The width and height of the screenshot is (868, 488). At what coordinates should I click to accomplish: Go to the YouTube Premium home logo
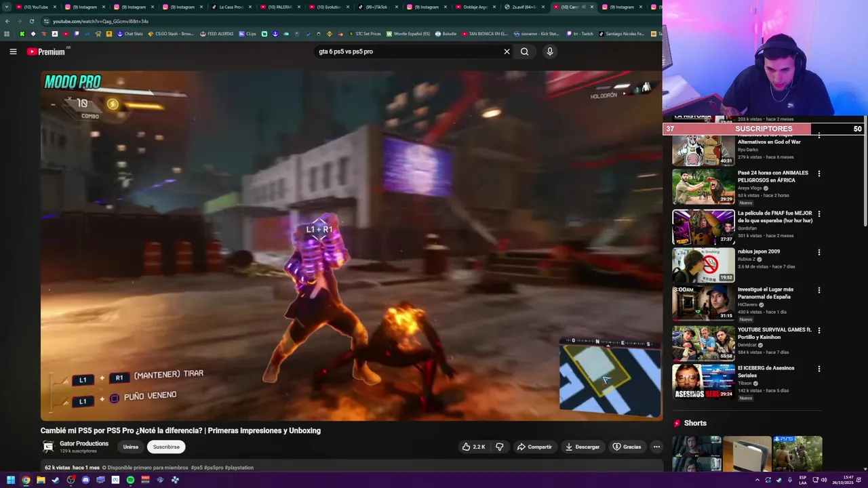45,52
